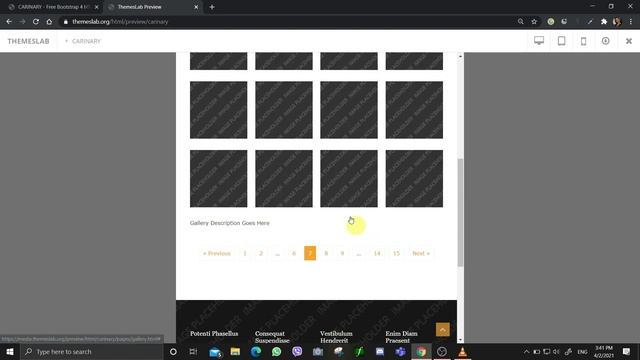Close the ThemesLab Preview tab
The image size is (640, 360).
pos(196,7)
